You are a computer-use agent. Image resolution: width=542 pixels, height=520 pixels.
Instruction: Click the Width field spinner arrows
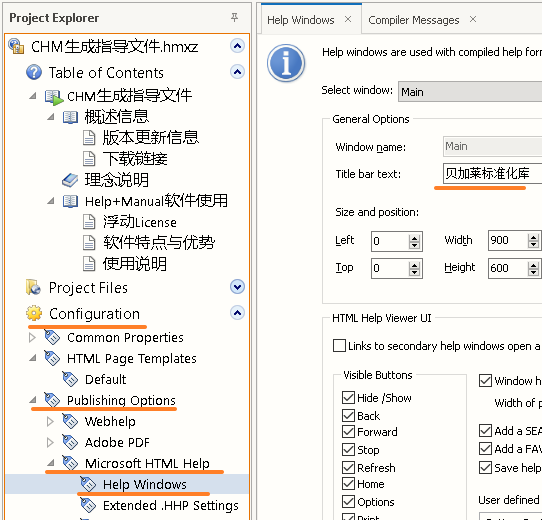coord(533,241)
